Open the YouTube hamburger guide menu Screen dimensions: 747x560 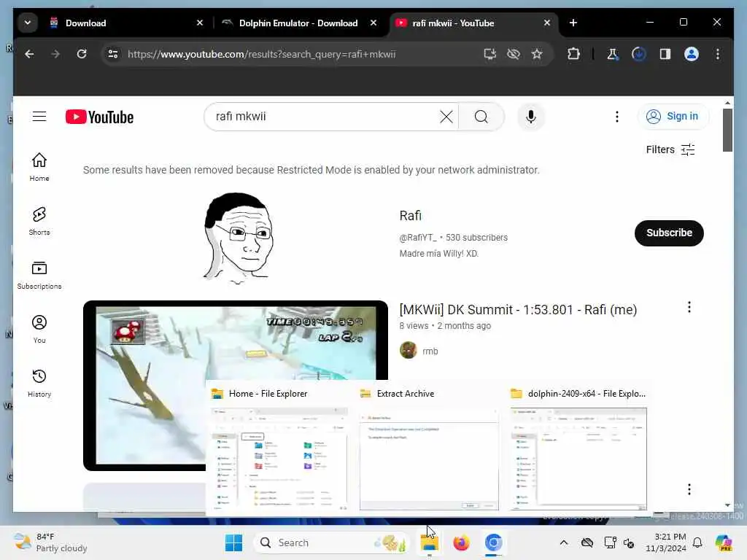point(39,117)
